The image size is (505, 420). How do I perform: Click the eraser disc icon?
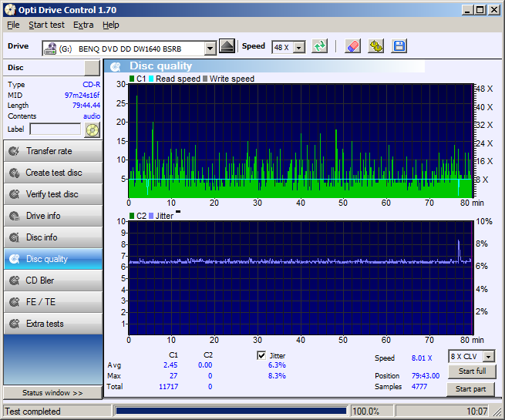pos(352,46)
